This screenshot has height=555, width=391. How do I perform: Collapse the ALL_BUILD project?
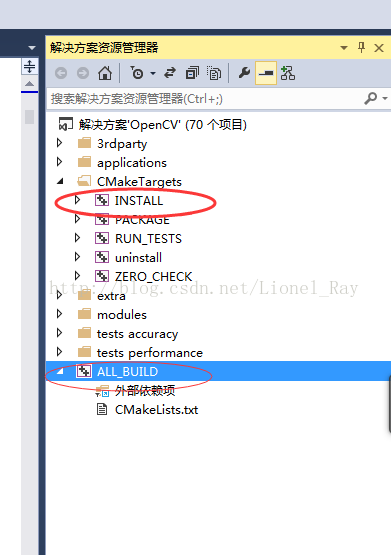(60, 371)
